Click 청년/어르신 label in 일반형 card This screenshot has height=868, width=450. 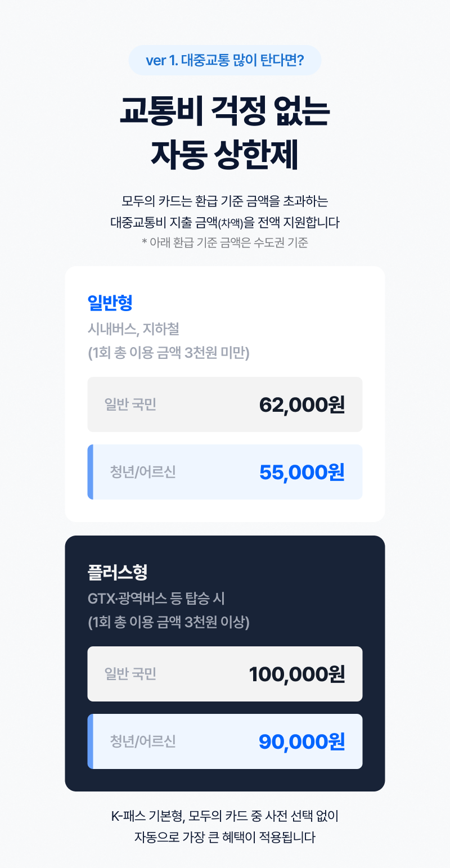(x=143, y=472)
